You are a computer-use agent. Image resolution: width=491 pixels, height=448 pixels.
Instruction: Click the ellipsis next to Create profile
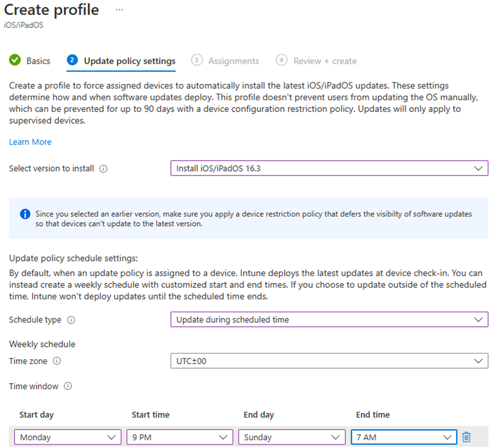(119, 10)
